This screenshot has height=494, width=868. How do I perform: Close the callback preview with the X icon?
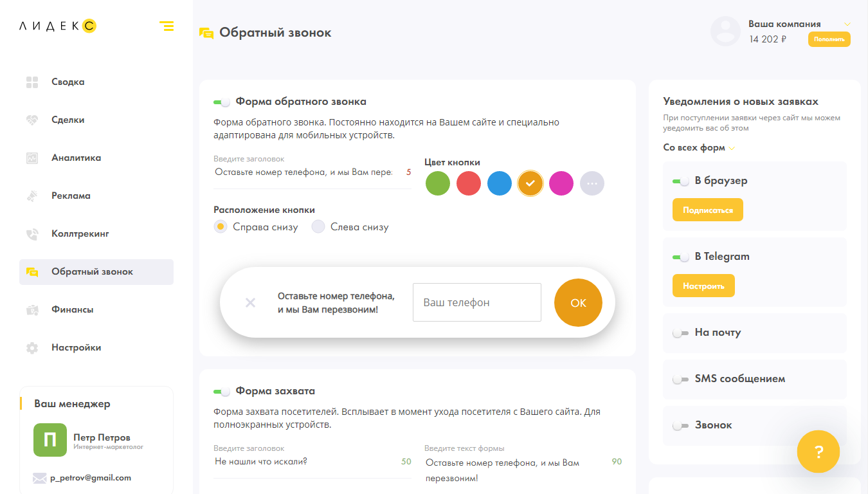251,303
